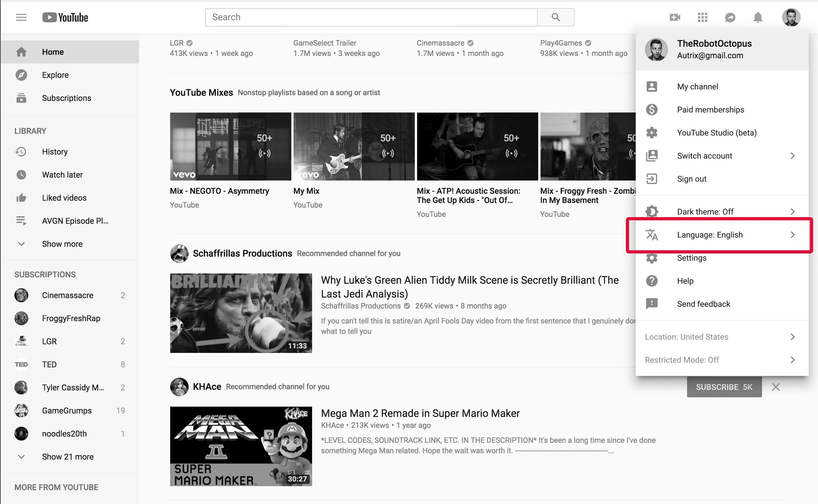Click the Home house icon in sidebar

[x=21, y=52]
